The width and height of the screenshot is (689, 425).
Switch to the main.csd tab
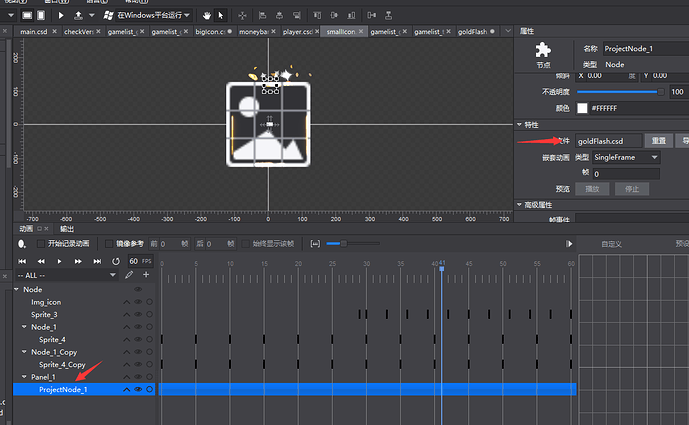(34, 32)
